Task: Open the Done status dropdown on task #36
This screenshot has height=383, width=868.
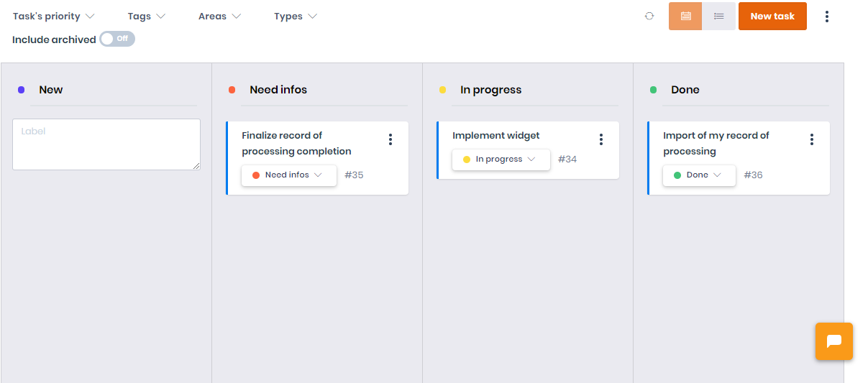Action: click(x=699, y=175)
